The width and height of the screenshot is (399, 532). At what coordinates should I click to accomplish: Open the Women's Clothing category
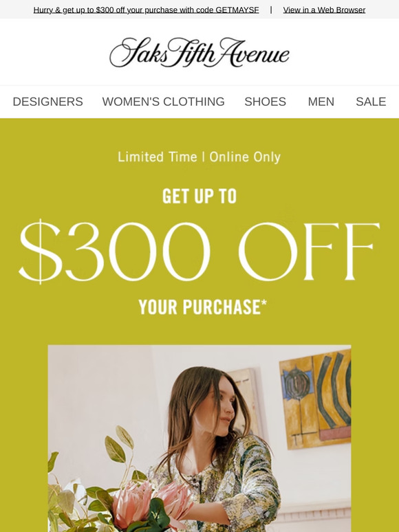click(x=163, y=102)
